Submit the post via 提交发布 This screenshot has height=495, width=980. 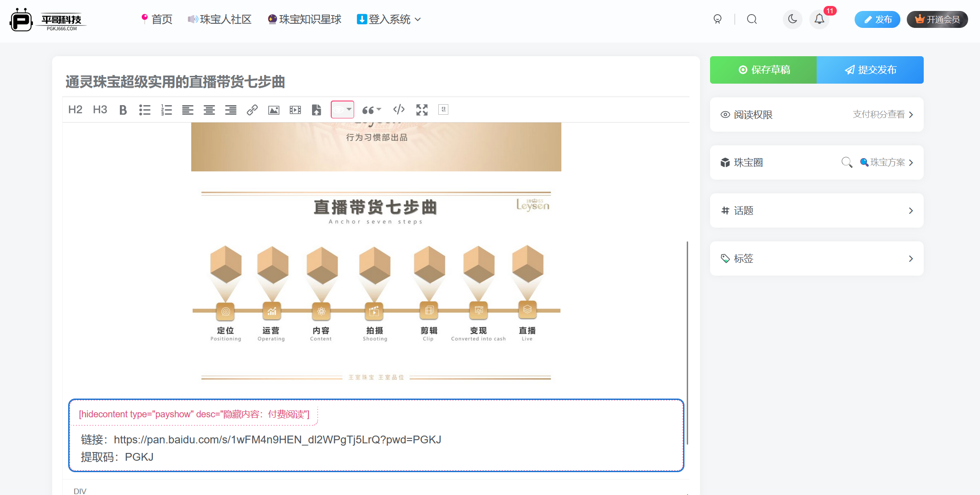pos(870,70)
